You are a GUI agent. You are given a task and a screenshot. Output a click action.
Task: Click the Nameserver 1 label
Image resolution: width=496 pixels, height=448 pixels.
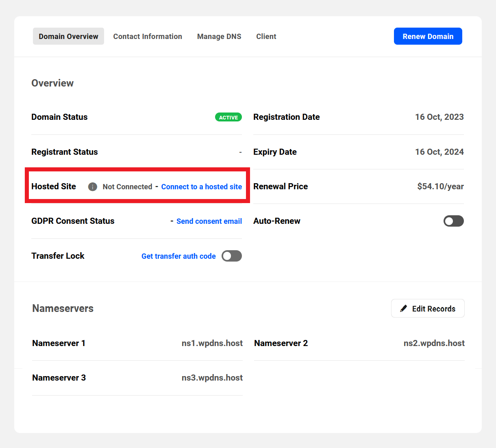pyautogui.click(x=59, y=343)
